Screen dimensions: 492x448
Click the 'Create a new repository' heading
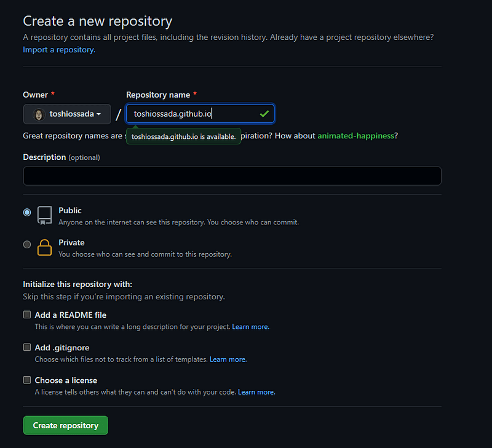click(x=98, y=22)
